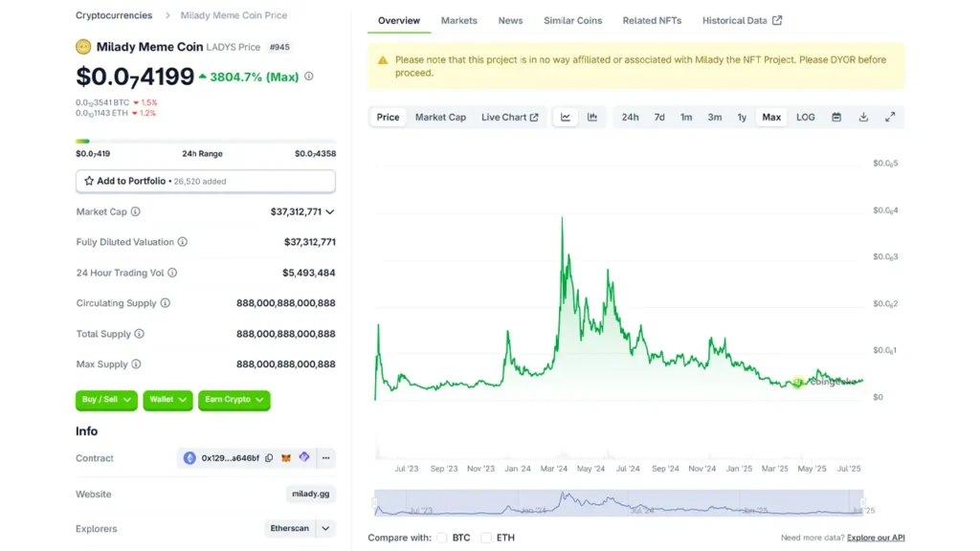Image resolution: width=980 pixels, height=551 pixels.
Task: Go to Cryptocurrencies breadcrumb link
Action: pyautogui.click(x=114, y=15)
